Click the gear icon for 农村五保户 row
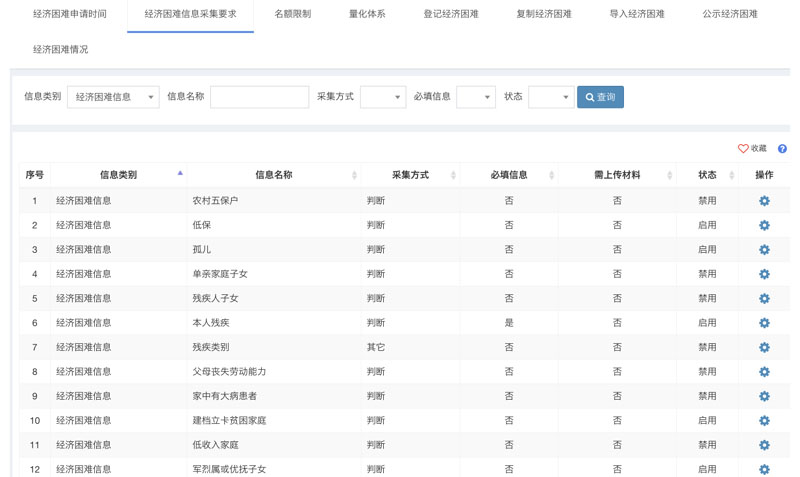Viewport: 800px width, 477px height. click(764, 201)
